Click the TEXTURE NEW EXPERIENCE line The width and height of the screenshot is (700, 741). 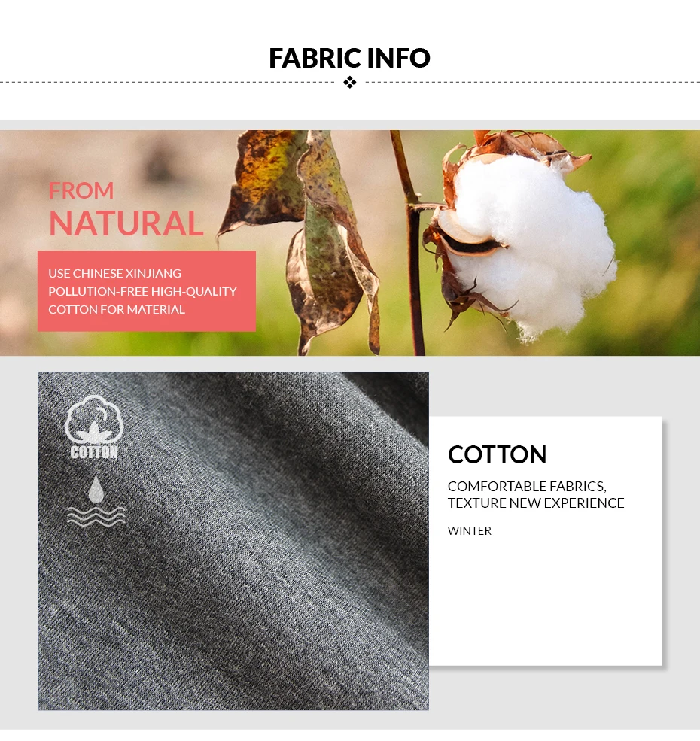(536, 503)
